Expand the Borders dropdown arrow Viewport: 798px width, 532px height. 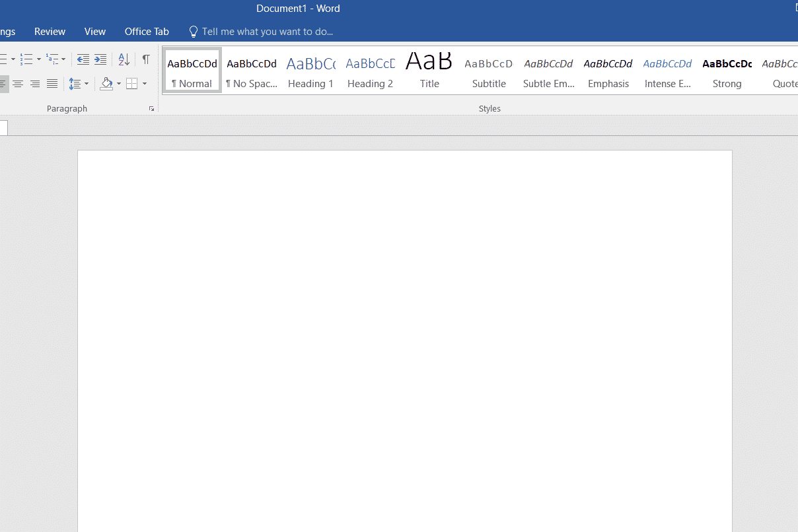click(x=145, y=84)
